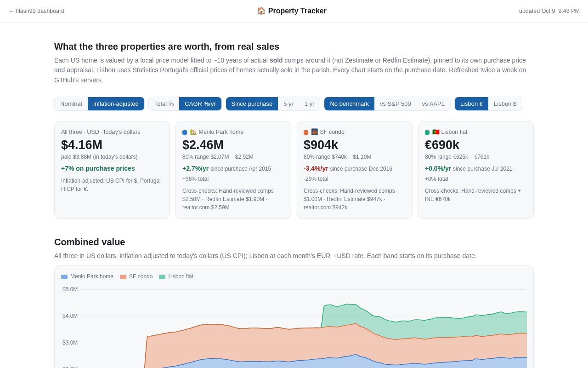Click the $904k SF condo value

click(321, 145)
